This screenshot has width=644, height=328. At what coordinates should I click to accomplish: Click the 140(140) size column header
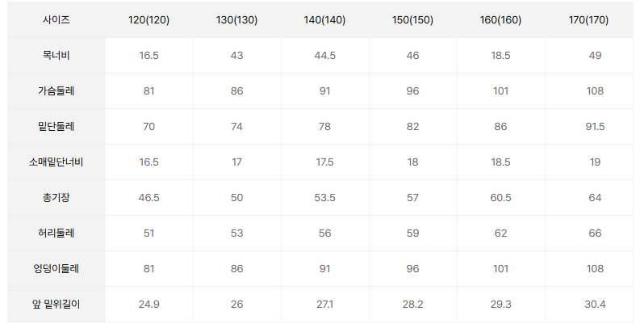coord(325,19)
